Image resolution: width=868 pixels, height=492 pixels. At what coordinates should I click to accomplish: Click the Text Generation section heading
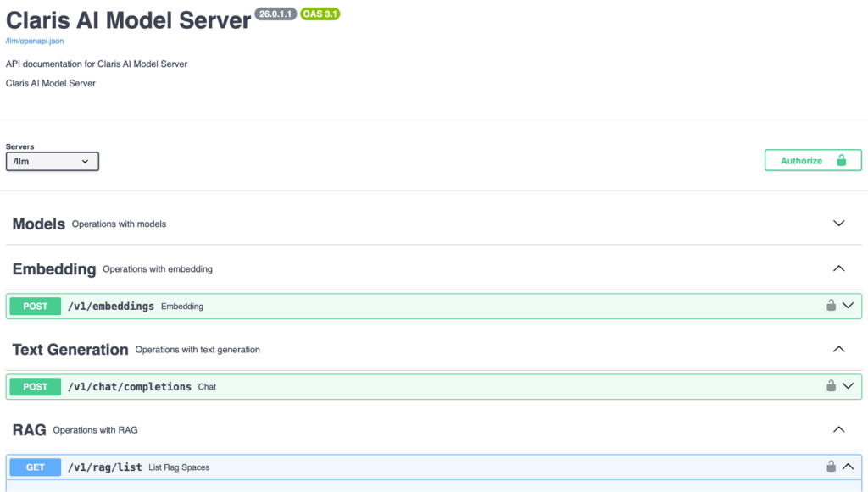70,350
